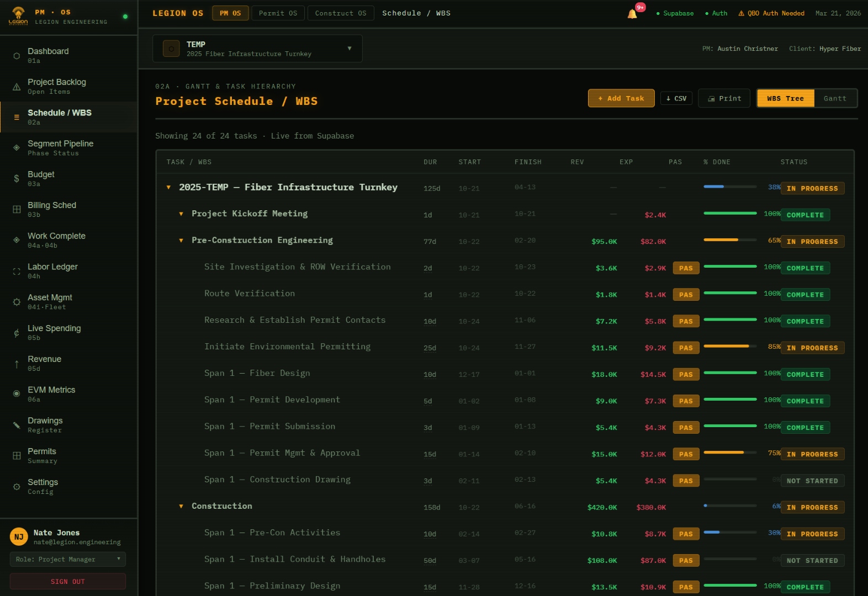Open notifications bell icon
This screenshot has width=868, height=596.
coord(632,14)
